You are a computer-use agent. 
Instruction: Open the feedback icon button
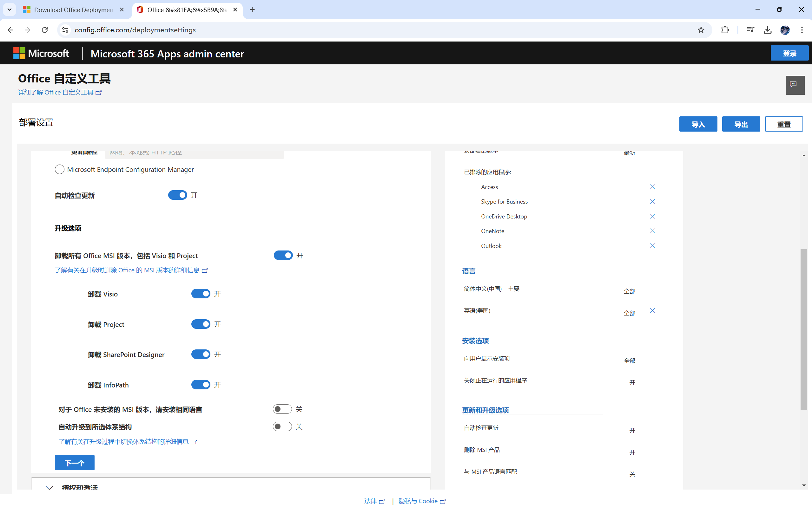[795, 85]
